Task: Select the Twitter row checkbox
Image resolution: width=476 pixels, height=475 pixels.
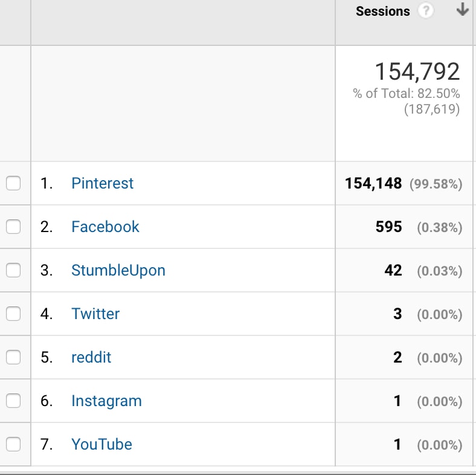Action: coord(13,314)
